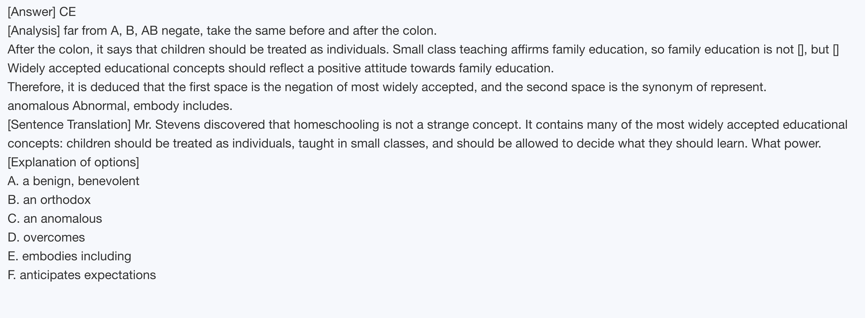Select option C. an anomalous
The width and height of the screenshot is (868, 318).
point(55,219)
